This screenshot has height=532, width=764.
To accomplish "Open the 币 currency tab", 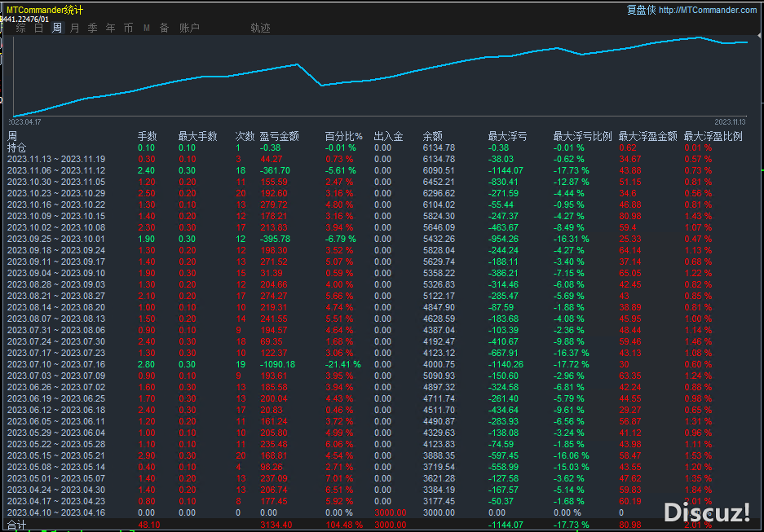I will pyautogui.click(x=128, y=29).
